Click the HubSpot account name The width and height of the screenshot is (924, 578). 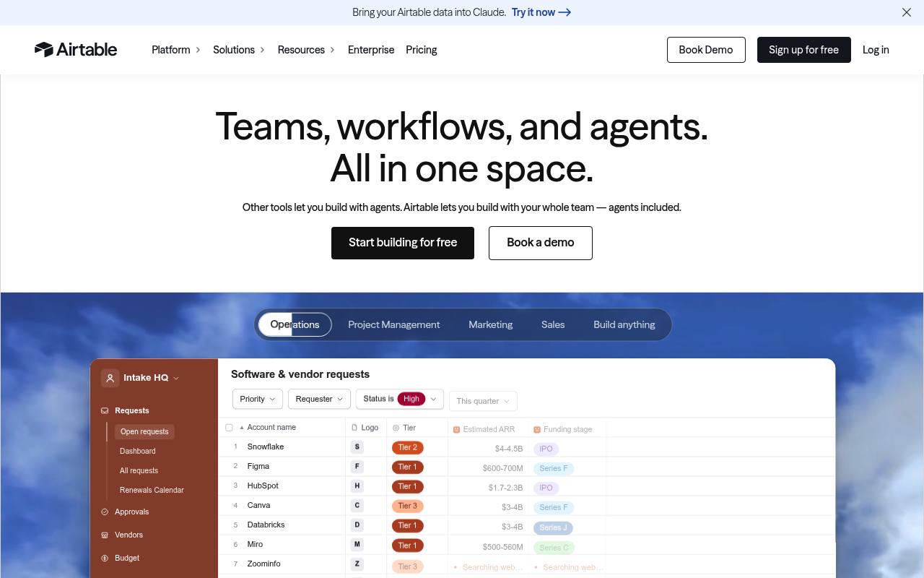click(x=263, y=486)
